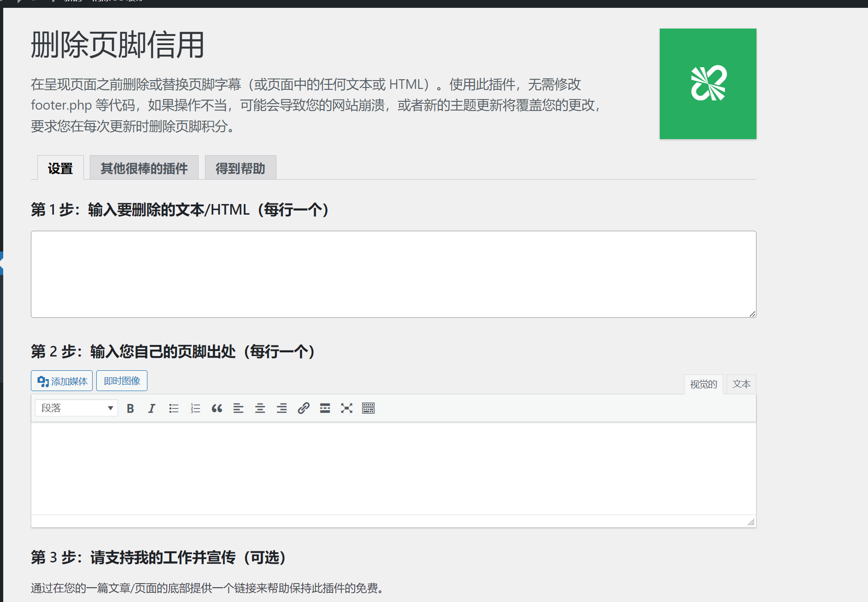Click the 即时图像 button
Viewport: 868px width, 602px height.
[x=122, y=381]
